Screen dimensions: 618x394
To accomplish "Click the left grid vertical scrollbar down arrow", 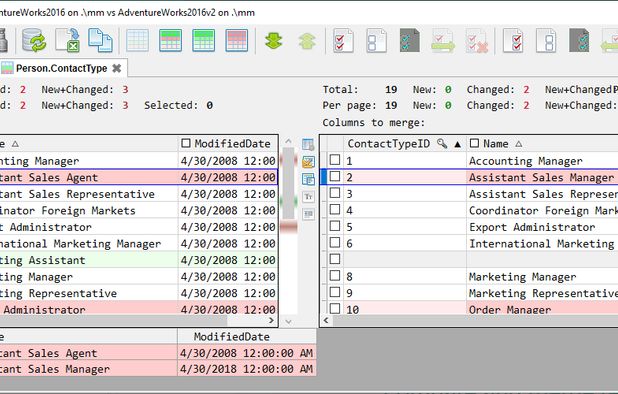I will point(289,322).
